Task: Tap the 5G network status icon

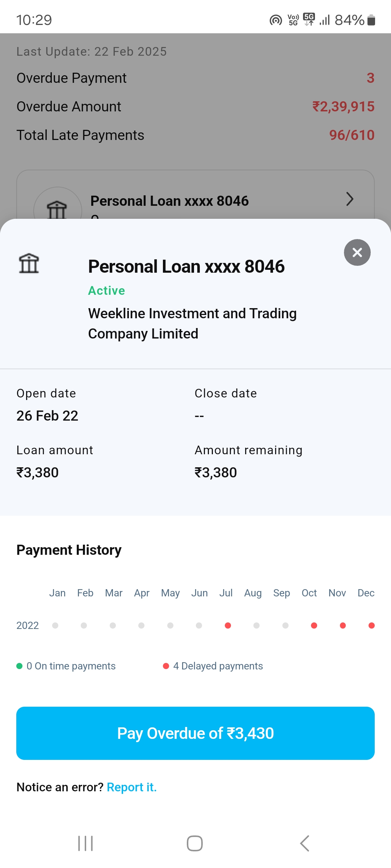Action: tap(309, 20)
